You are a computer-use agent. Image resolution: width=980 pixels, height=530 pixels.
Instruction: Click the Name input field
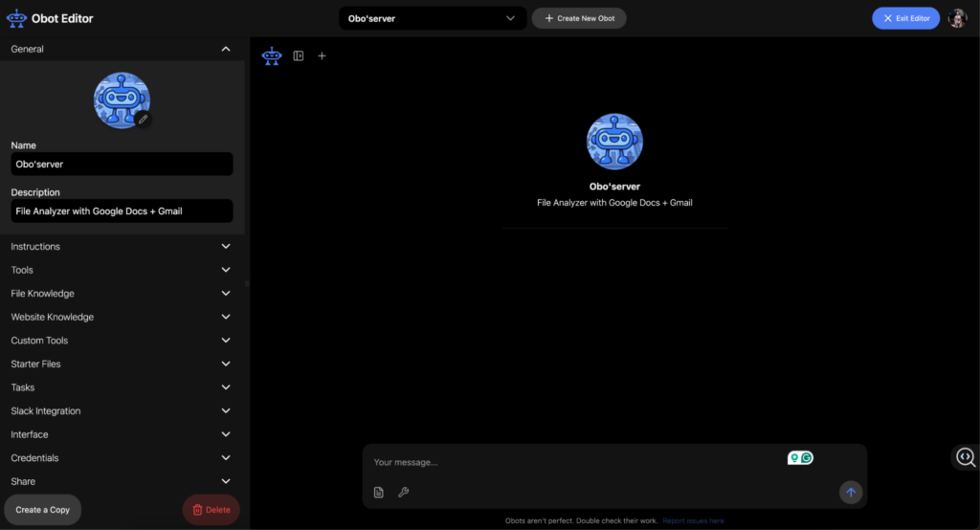click(x=122, y=164)
